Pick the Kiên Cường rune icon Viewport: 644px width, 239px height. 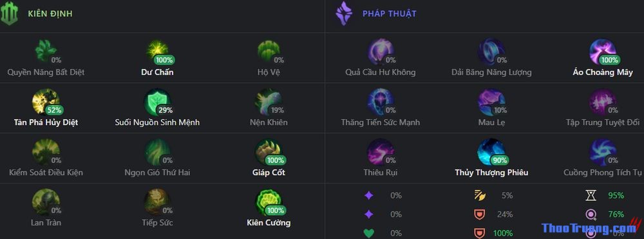[x=269, y=202]
